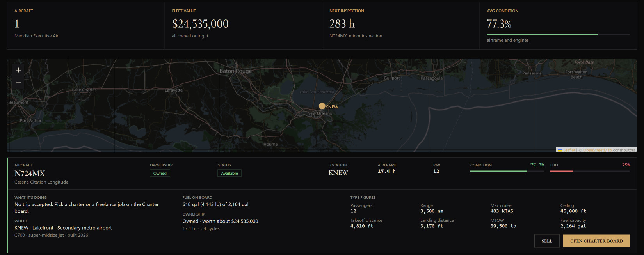This screenshot has height=255, width=644.
Task: Click the KNEW location value in aircraft row
Action: pyautogui.click(x=338, y=172)
